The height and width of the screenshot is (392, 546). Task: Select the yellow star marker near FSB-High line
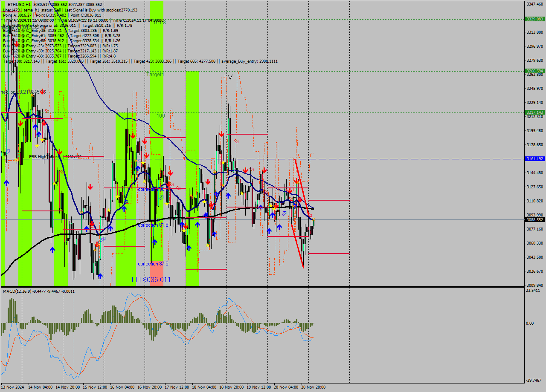point(16,160)
